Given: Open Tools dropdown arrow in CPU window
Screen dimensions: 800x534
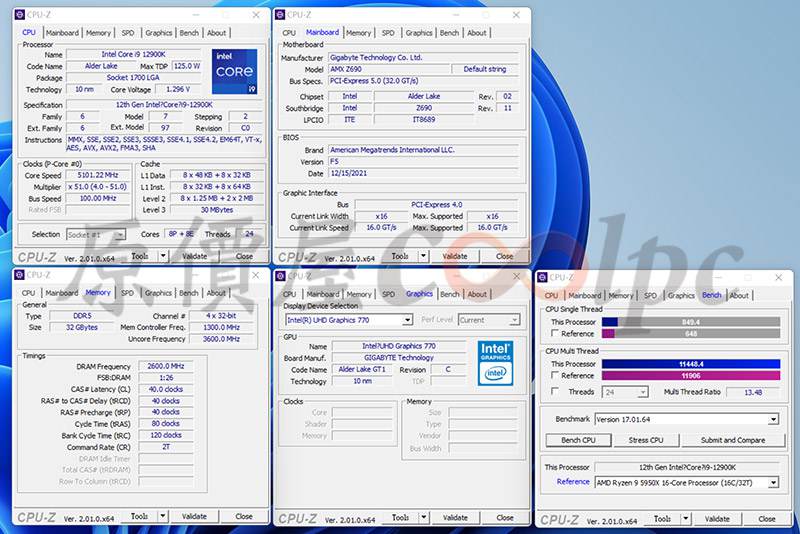Looking at the screenshot, I should tap(163, 256).
